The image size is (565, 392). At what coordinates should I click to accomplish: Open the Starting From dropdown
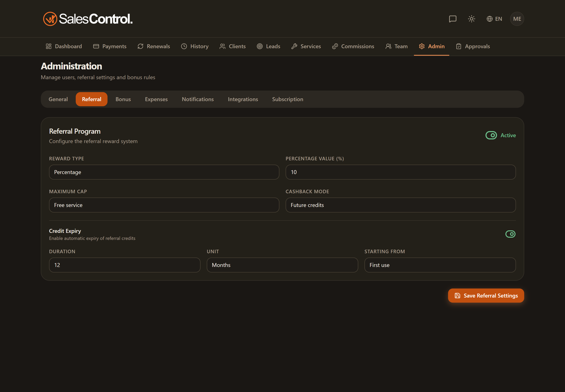coord(440,265)
